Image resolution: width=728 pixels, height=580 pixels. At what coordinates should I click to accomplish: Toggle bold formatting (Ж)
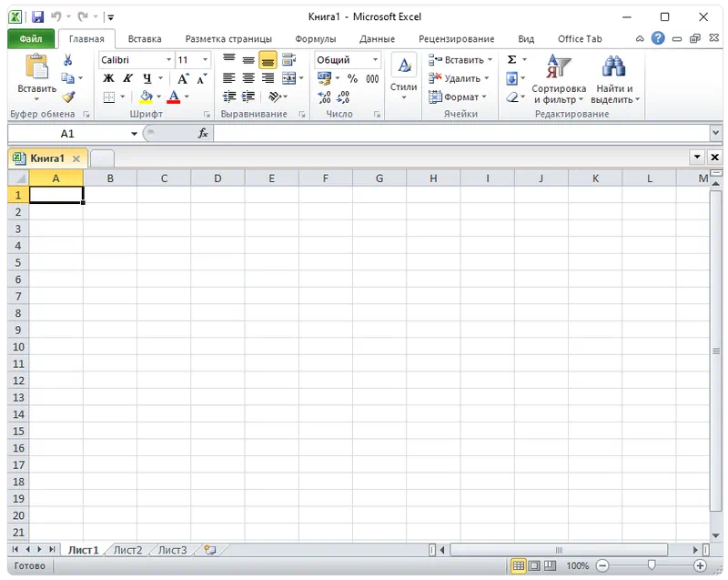pyautogui.click(x=108, y=79)
